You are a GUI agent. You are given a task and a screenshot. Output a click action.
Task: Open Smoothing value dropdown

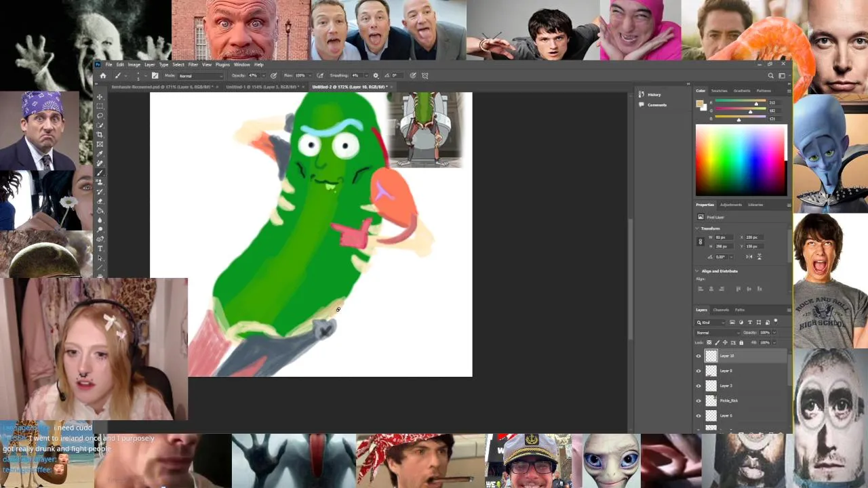(367, 76)
